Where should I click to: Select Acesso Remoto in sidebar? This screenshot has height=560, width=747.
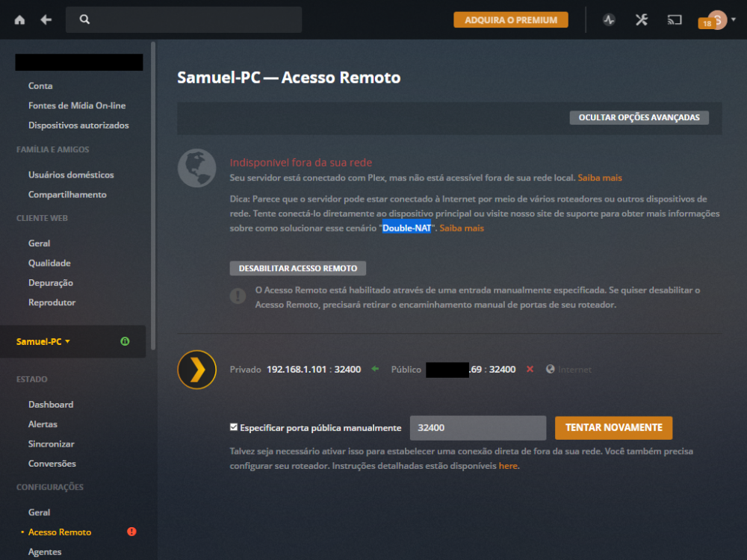(x=60, y=532)
